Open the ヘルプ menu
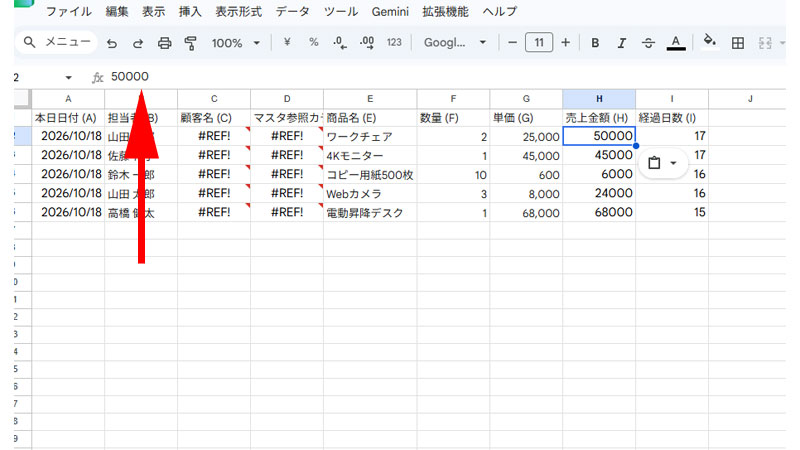800x450 pixels. tap(500, 11)
